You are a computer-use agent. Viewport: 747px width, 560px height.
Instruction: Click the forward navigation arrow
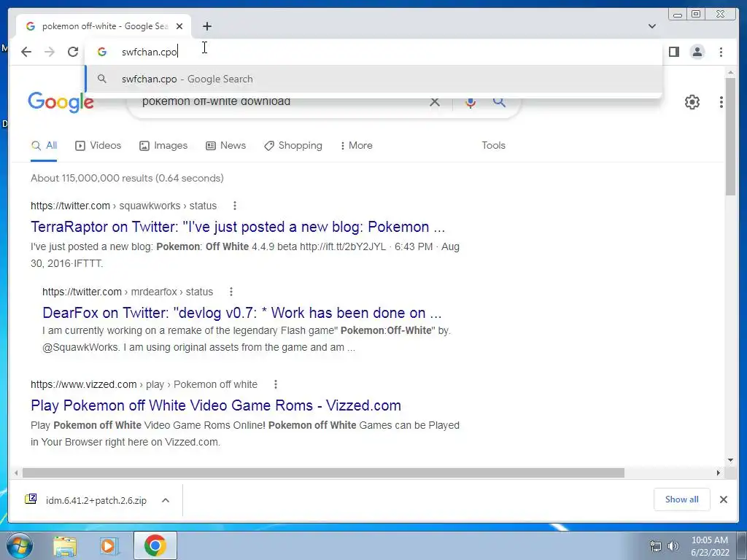point(50,52)
